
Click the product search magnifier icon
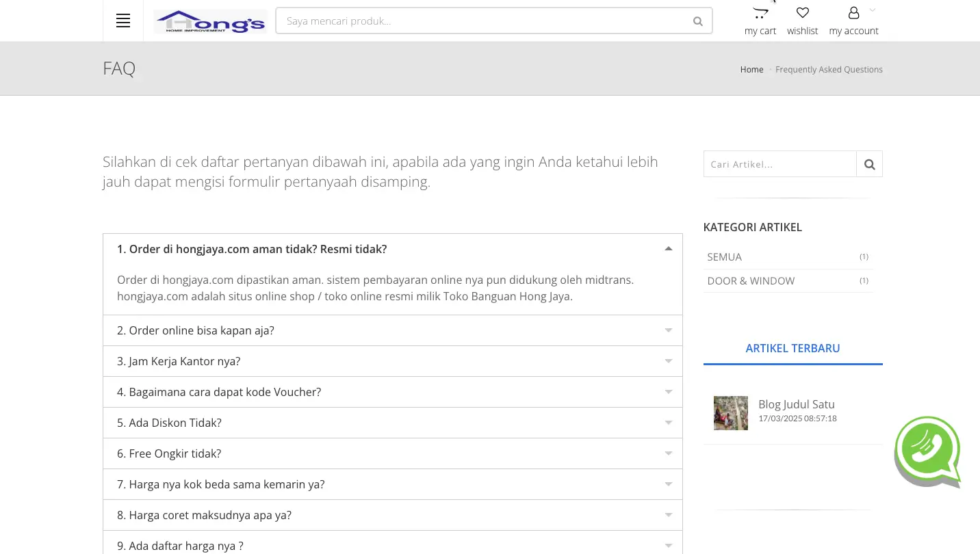coord(697,21)
